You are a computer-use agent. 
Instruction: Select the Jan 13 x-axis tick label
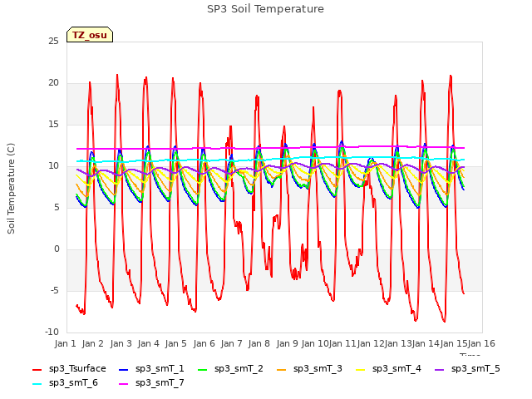(x=398, y=343)
